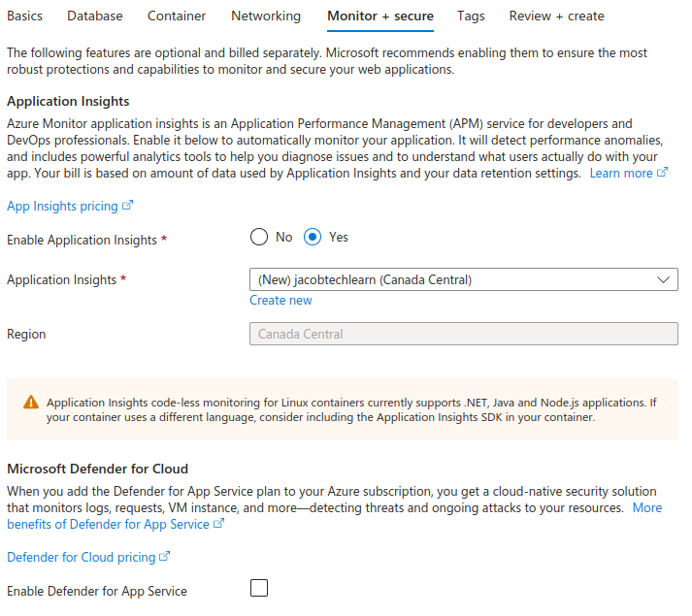Open the Networking tab
This screenshot has width=692, height=616.
[x=266, y=16]
